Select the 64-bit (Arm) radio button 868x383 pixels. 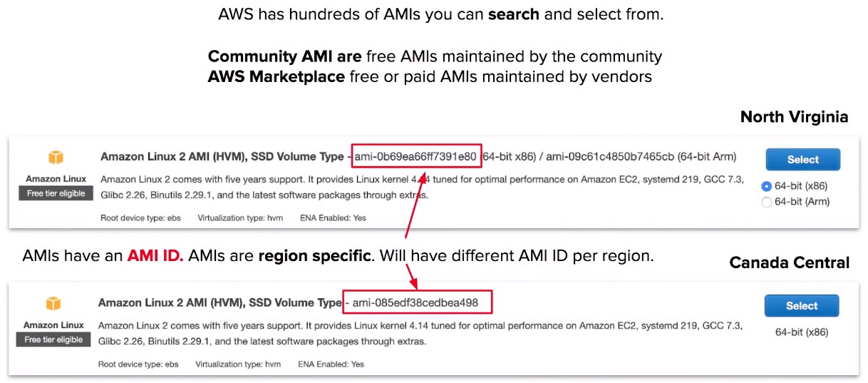766,202
